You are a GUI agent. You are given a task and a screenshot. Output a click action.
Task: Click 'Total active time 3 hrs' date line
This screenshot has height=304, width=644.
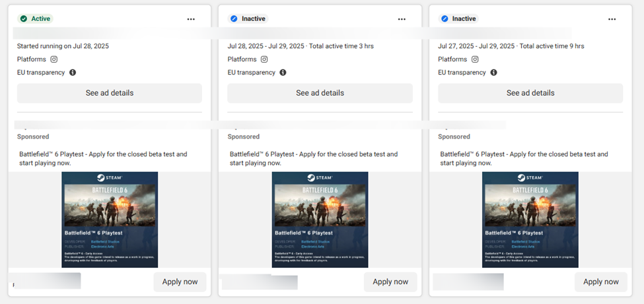coord(301,46)
